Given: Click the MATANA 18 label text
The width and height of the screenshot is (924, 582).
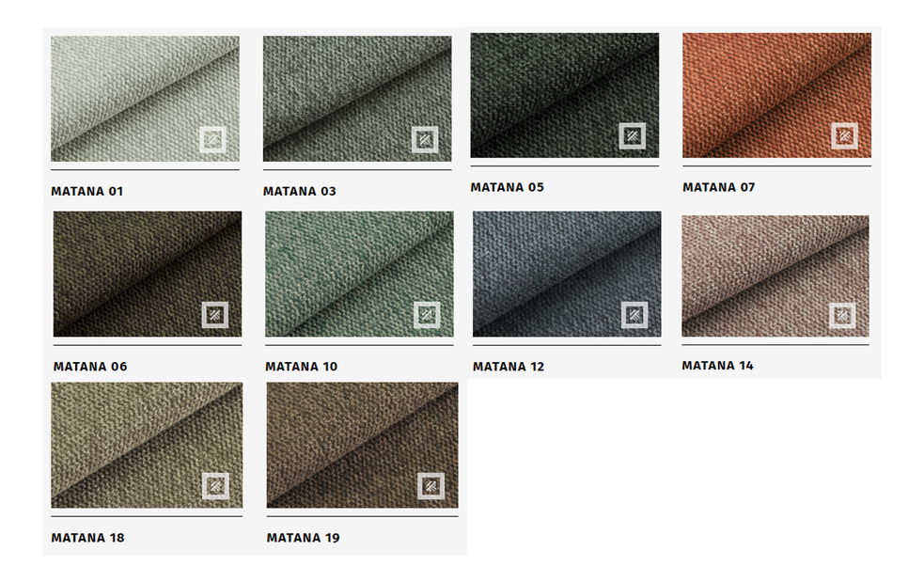Looking at the screenshot, I should pos(87,538).
